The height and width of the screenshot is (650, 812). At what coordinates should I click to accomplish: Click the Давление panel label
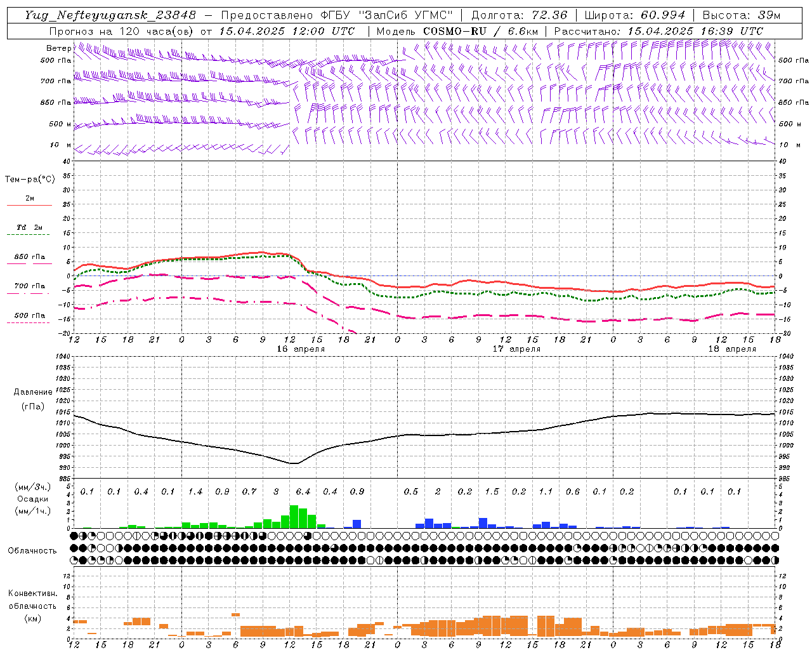[x=33, y=392]
